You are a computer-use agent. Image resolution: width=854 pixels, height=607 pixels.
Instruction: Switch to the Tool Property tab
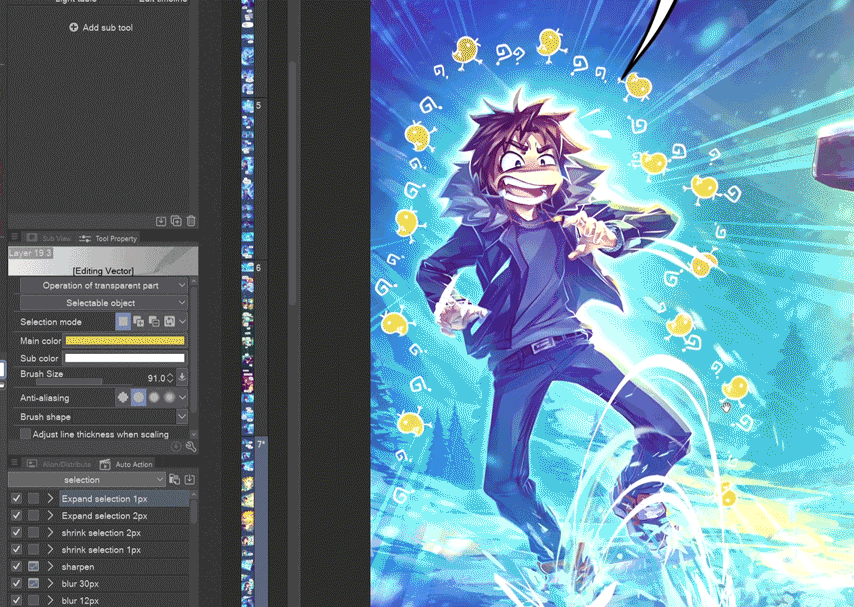tap(108, 238)
